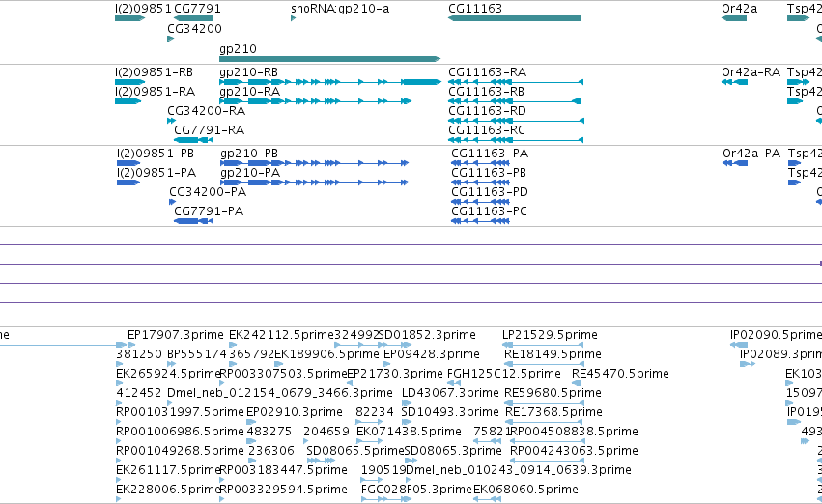Click the RP004243063.5prime EST label
Viewport: 822px width, 504px height.
pos(574,451)
